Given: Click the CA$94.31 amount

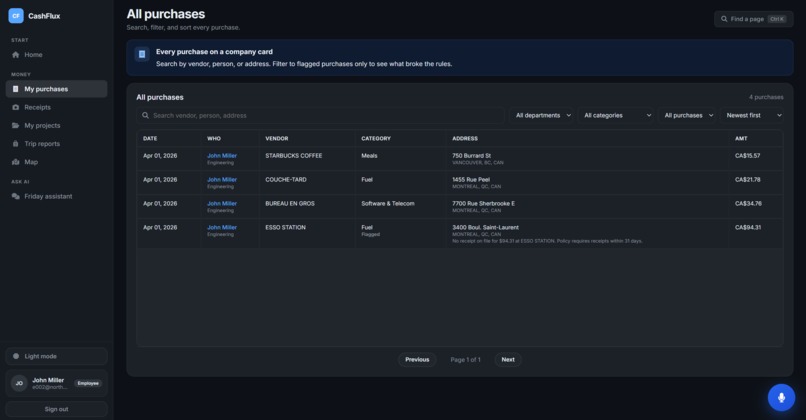Looking at the screenshot, I should (x=748, y=227).
